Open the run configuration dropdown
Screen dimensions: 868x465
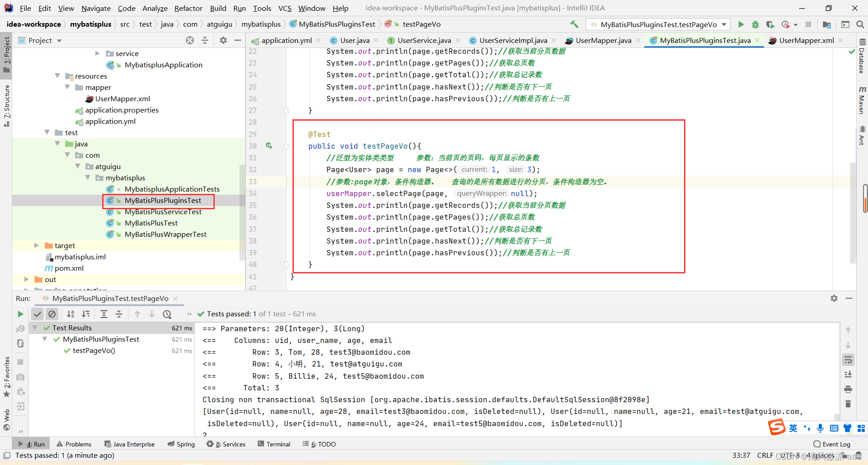(x=659, y=24)
